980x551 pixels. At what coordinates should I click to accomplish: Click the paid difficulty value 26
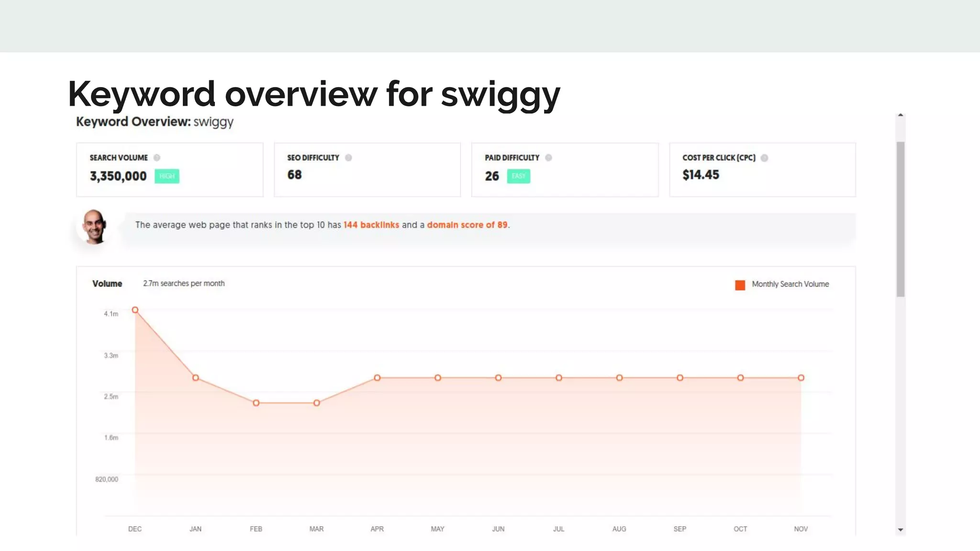point(492,176)
